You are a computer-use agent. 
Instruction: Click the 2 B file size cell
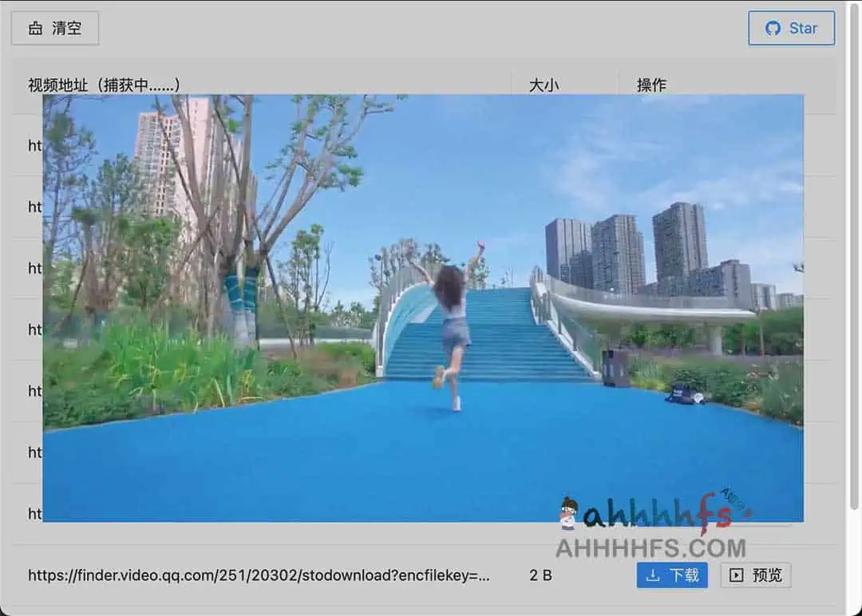[540, 575]
